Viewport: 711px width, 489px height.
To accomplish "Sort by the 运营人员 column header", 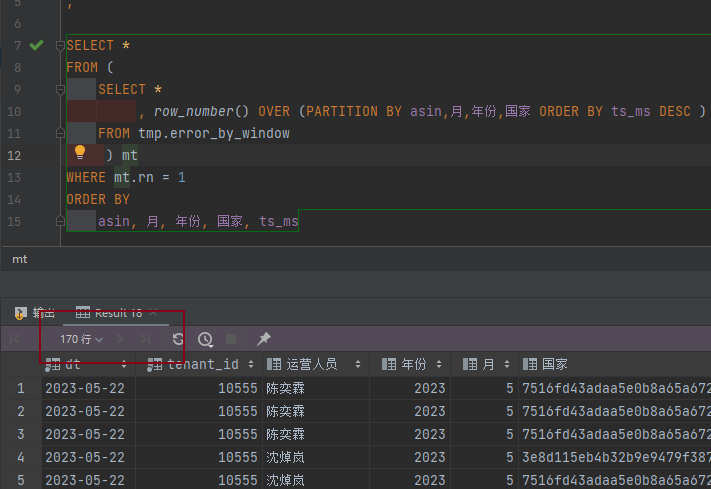I will pyautogui.click(x=316, y=364).
